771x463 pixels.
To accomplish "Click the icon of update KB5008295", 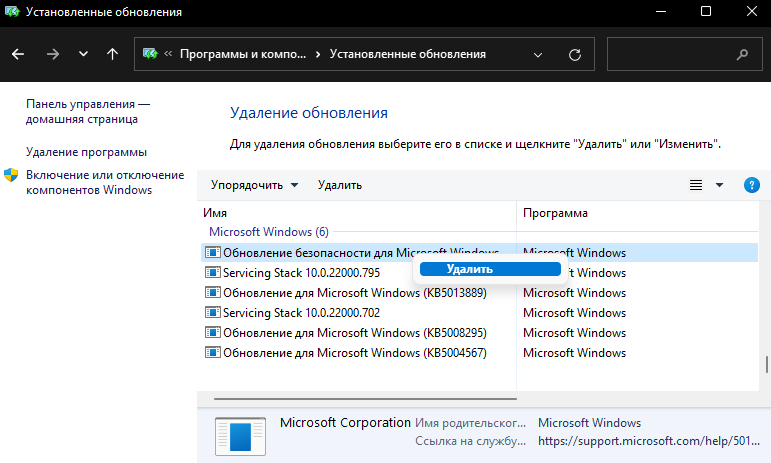I will (212, 332).
